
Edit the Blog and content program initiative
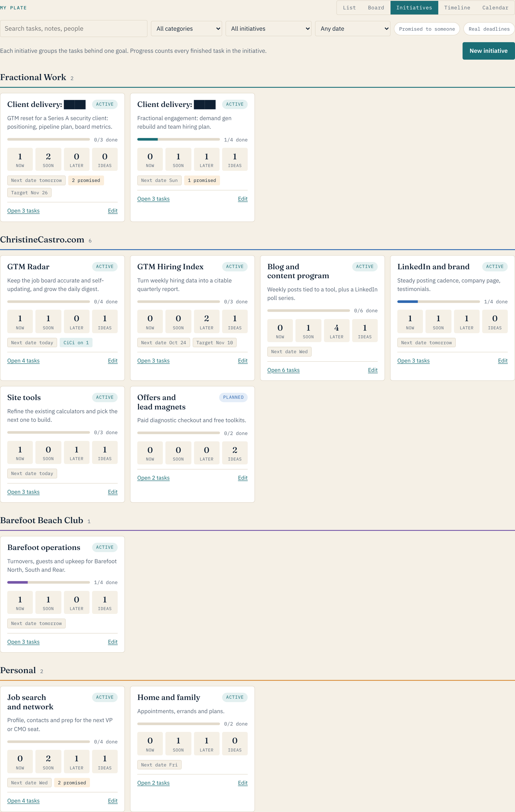[x=373, y=370]
